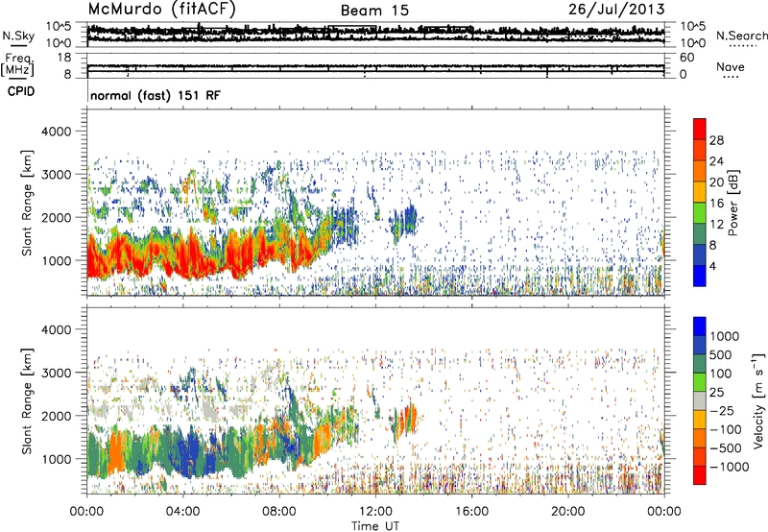Click the -1000 value on velocity colorbar
Image resolution: width=768 pixels, height=532 pixels.
[729, 467]
